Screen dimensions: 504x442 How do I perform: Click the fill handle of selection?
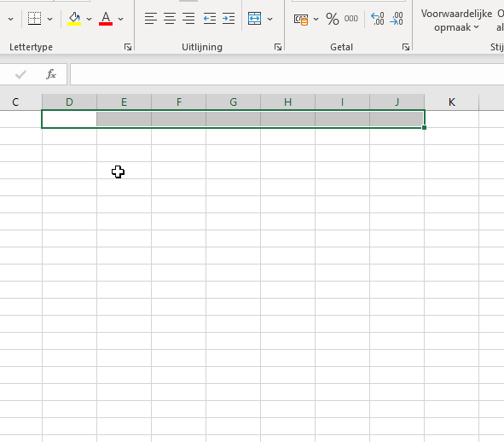point(425,128)
